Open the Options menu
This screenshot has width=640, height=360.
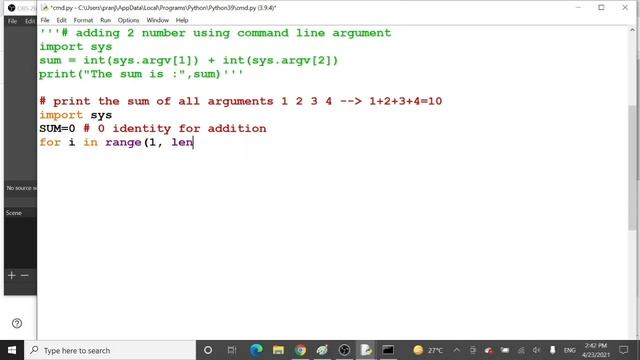point(128,20)
